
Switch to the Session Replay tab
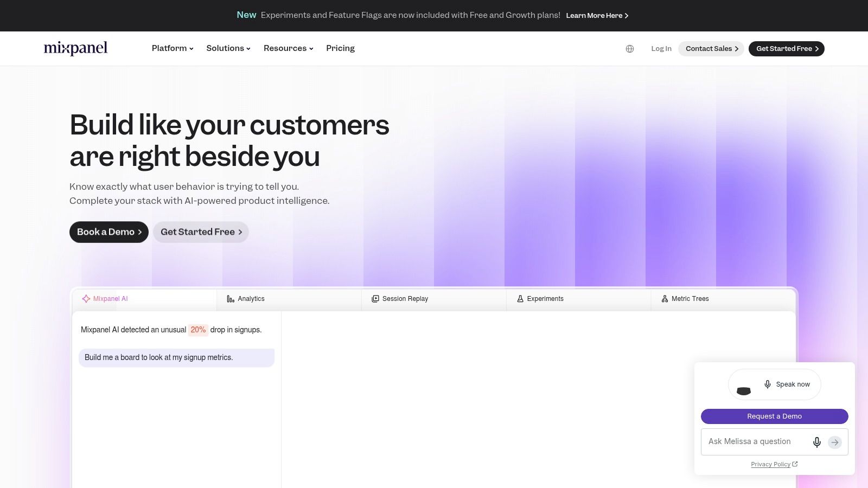click(x=434, y=299)
